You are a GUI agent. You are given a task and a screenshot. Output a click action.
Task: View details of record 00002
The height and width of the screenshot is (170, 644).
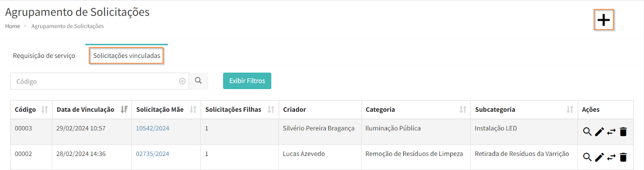587,157
